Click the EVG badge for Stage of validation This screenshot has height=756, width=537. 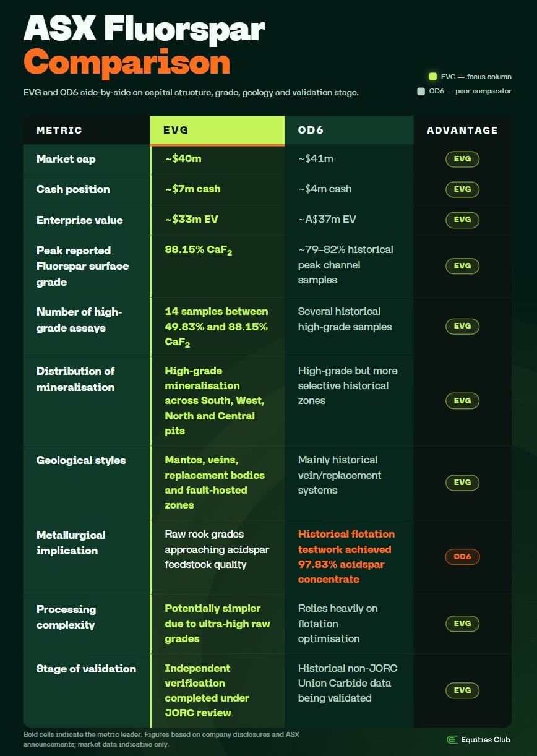coord(462,690)
